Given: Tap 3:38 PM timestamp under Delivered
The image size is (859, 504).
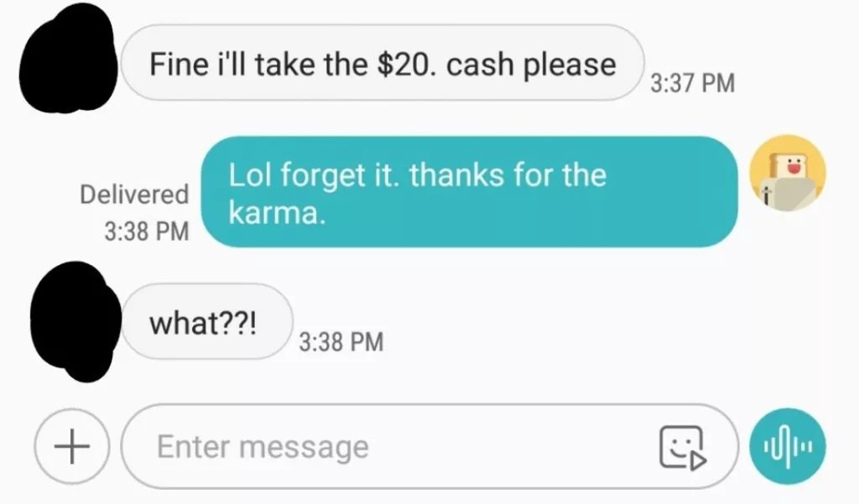Looking at the screenshot, I should pyautogui.click(x=147, y=231).
